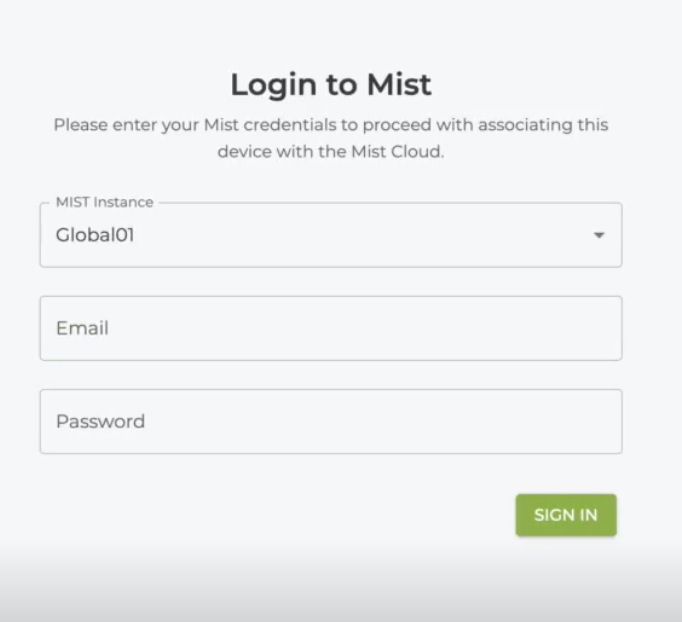
Task: Click the Password placeholder text
Action: point(100,421)
